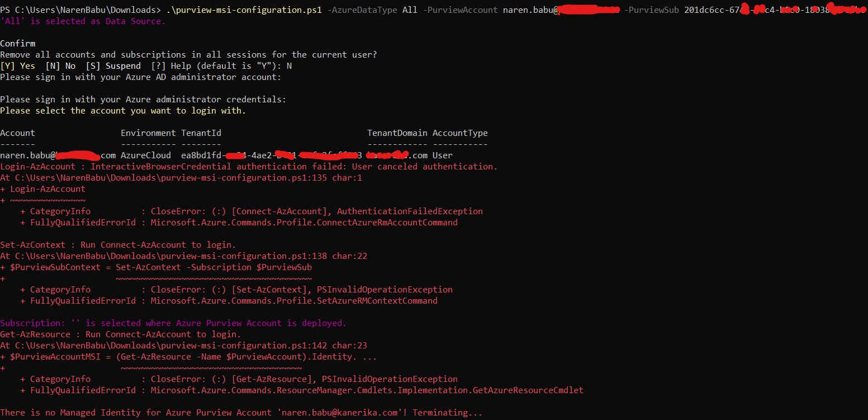868x420 pixels.
Task: Click 'Please sign in with your Azure administrator credentials' line
Action: (x=143, y=100)
